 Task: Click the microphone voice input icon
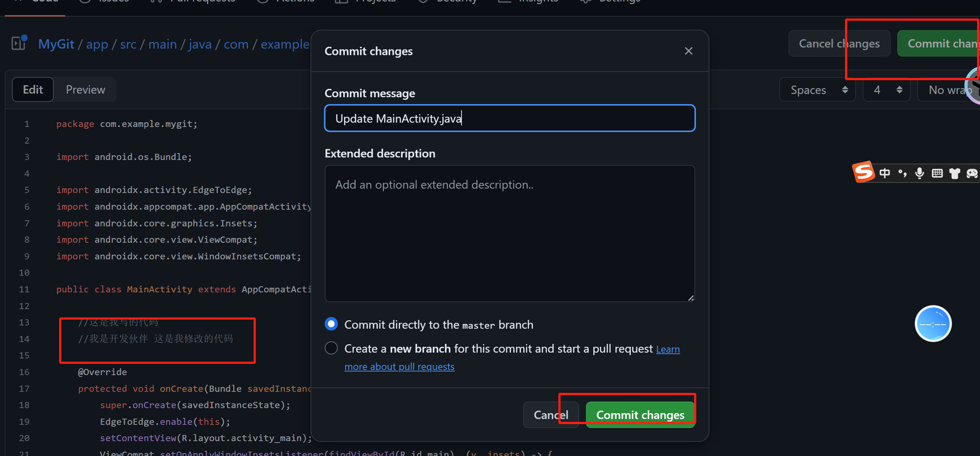[x=919, y=173]
